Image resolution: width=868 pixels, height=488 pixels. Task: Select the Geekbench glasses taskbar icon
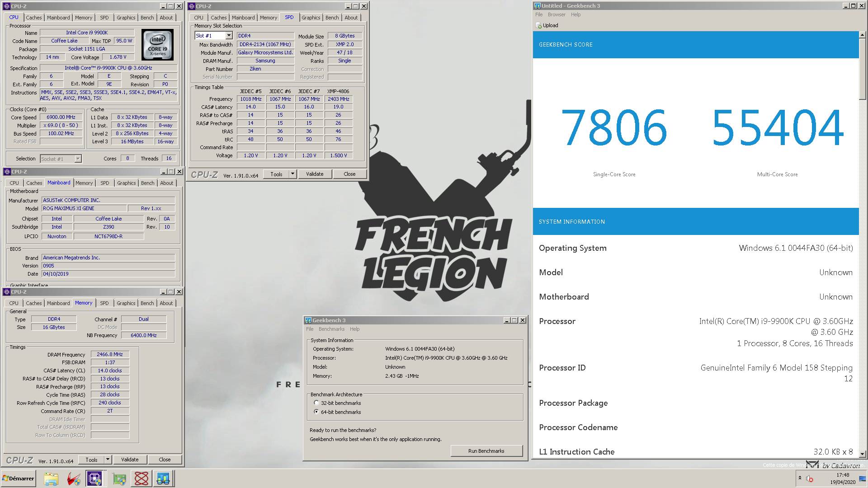[163, 479]
